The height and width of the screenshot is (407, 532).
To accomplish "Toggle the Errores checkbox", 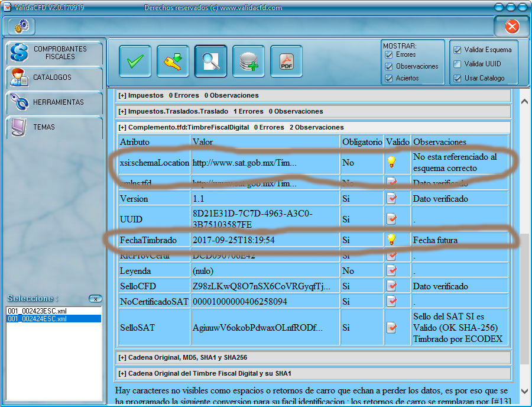I will [x=389, y=54].
